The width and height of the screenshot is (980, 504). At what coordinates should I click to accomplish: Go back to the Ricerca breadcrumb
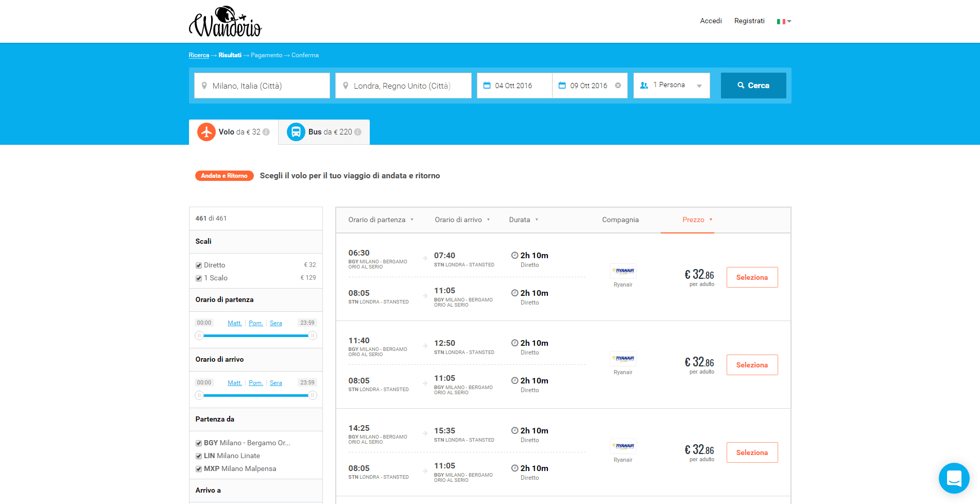coord(199,55)
